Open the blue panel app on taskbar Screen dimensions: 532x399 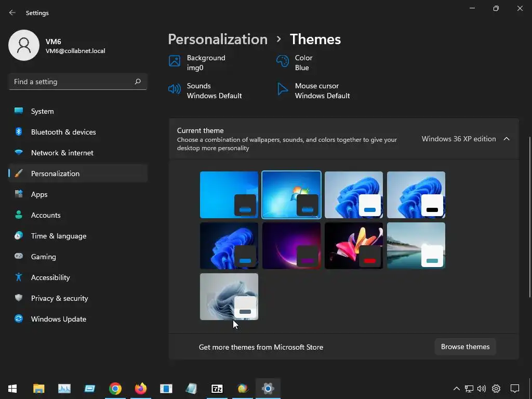pyautogui.click(x=166, y=389)
